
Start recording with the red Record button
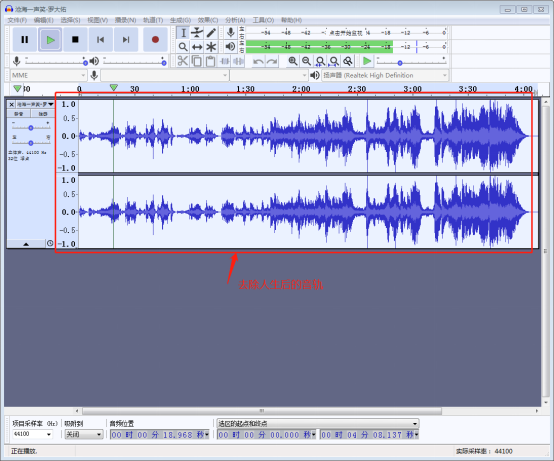[155, 40]
